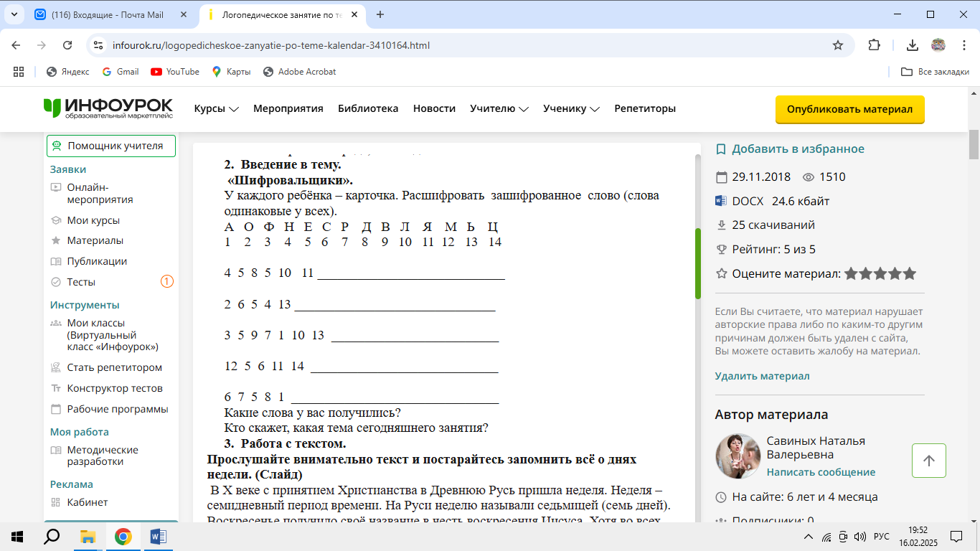The width and height of the screenshot is (980, 551).
Task: Open the taskbar clock and date
Action: tap(918, 537)
